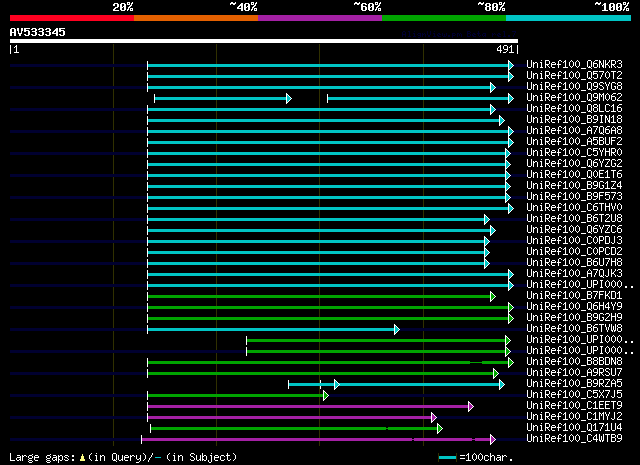The image size is (640, 465).
Task: Click the cyan alignment bar for Q6NKR3
Action: click(x=330, y=65)
